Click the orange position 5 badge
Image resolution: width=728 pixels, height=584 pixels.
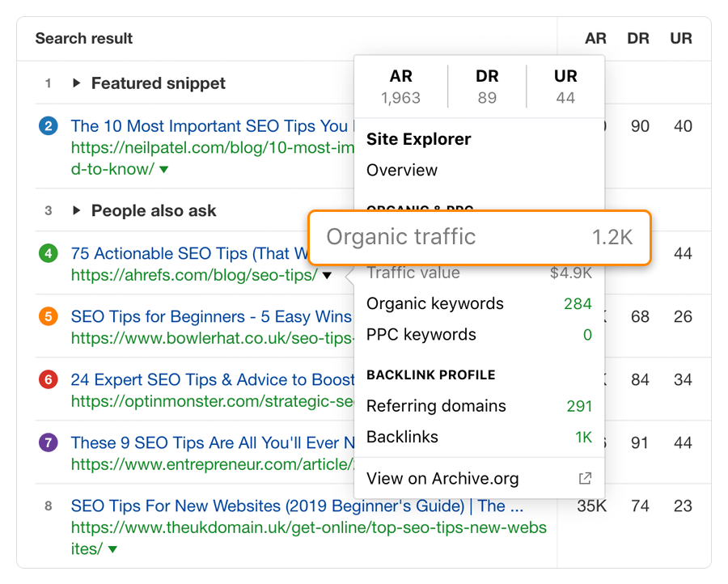[x=49, y=316]
